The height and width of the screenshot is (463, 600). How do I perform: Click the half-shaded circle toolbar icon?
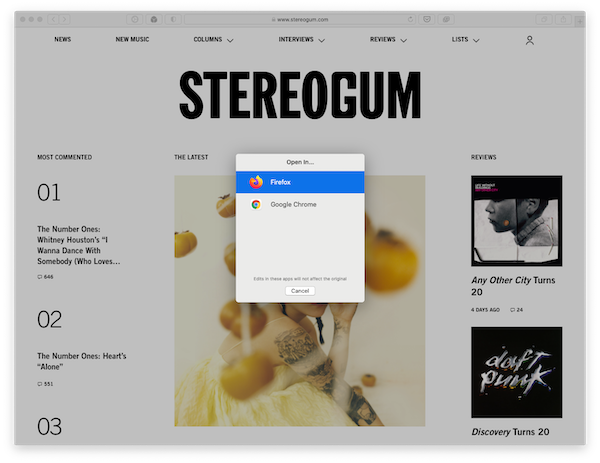pos(173,19)
